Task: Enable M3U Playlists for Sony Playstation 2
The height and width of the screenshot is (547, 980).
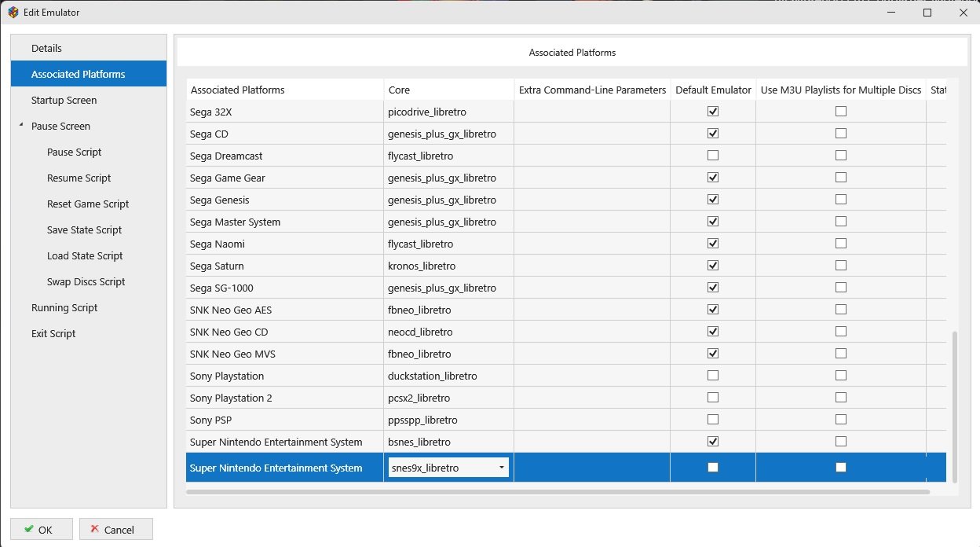Action: click(841, 398)
